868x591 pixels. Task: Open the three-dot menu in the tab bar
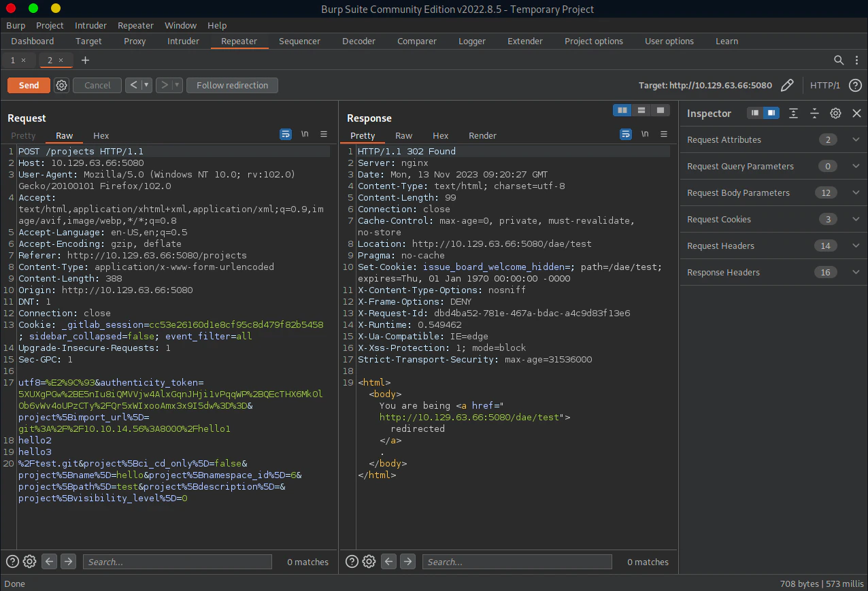[856, 60]
